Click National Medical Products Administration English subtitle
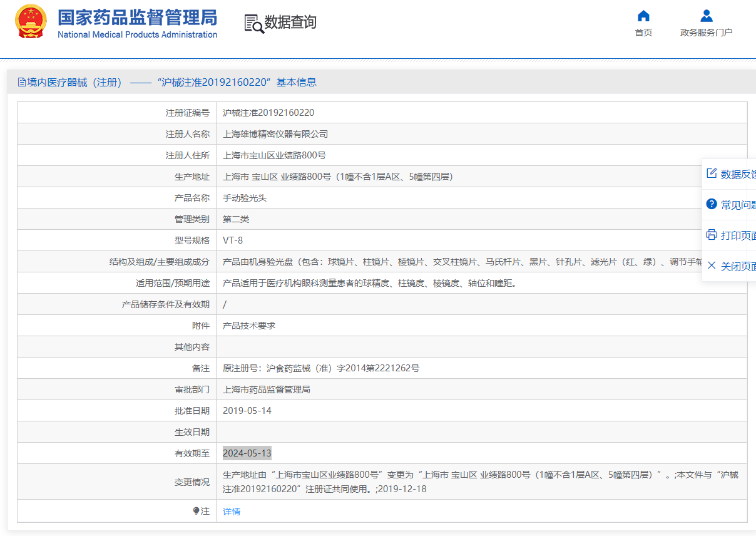Image resolution: width=756 pixels, height=536 pixels. tap(138, 34)
